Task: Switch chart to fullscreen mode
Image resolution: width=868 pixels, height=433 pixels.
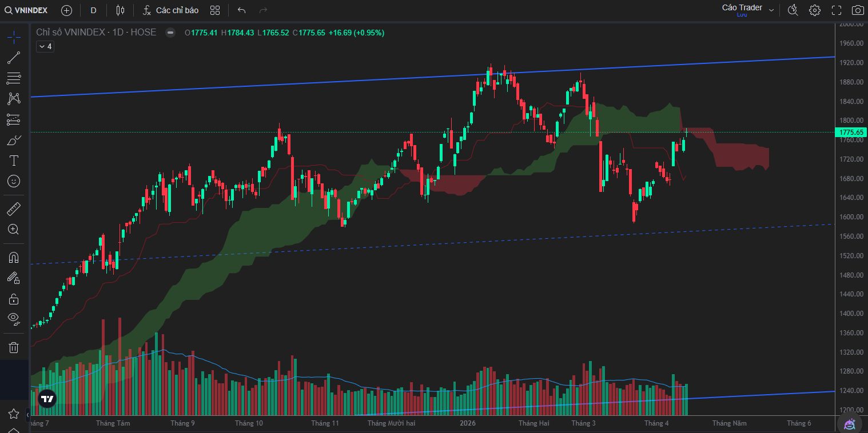Action: pyautogui.click(x=837, y=10)
